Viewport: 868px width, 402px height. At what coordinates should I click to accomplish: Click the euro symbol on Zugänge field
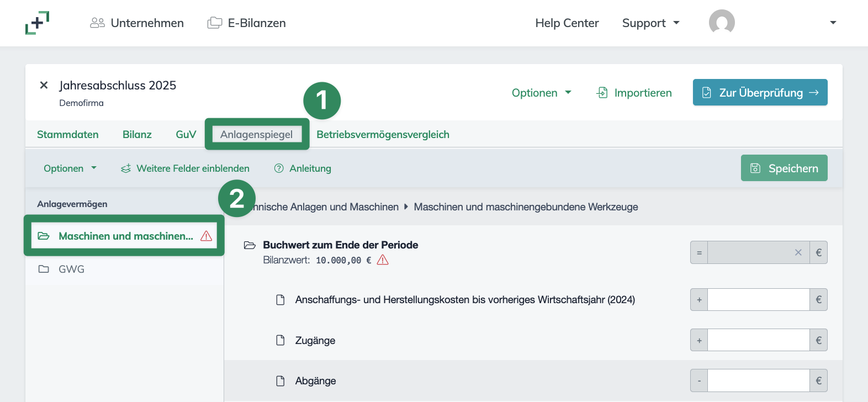pos(819,340)
